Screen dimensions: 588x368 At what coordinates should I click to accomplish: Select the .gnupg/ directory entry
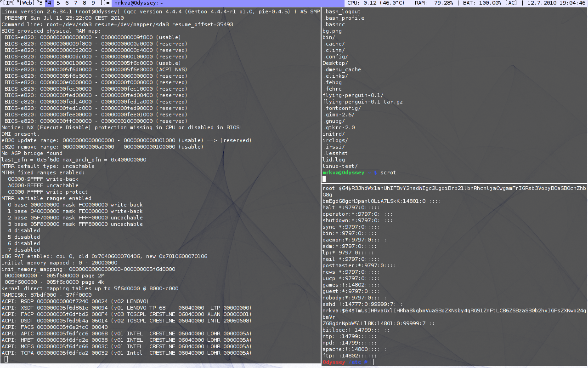tap(334, 121)
